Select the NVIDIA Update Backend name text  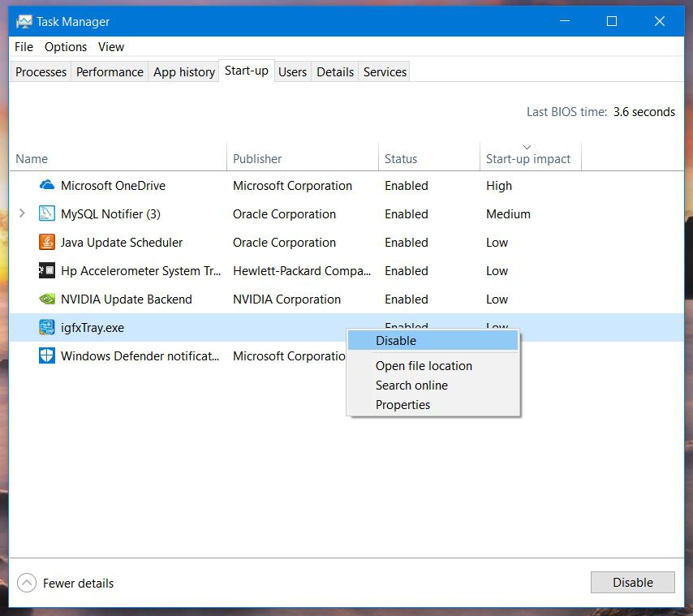tap(127, 299)
